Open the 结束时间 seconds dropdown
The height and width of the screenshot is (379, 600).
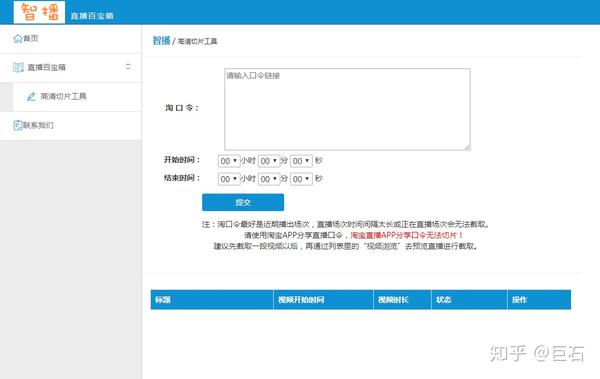pos(301,179)
